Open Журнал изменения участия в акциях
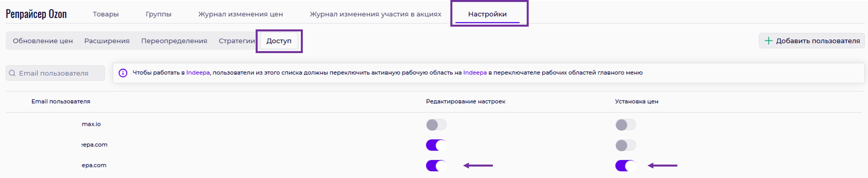Image resolution: width=868 pixels, height=178 pixels. pos(375,14)
